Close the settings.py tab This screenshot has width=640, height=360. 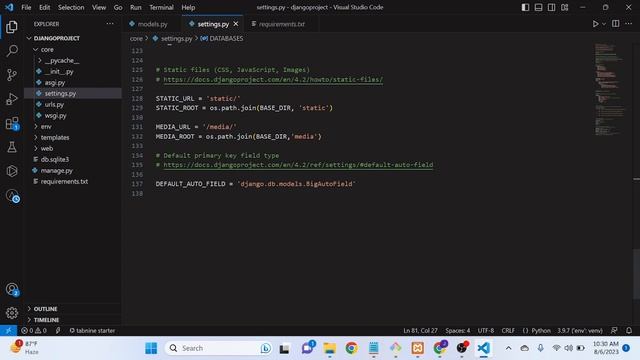[x=236, y=24]
